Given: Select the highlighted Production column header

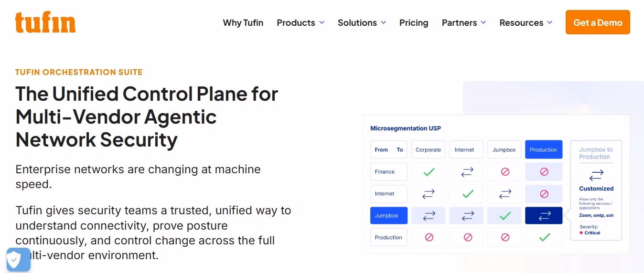Looking at the screenshot, I should tap(544, 149).
